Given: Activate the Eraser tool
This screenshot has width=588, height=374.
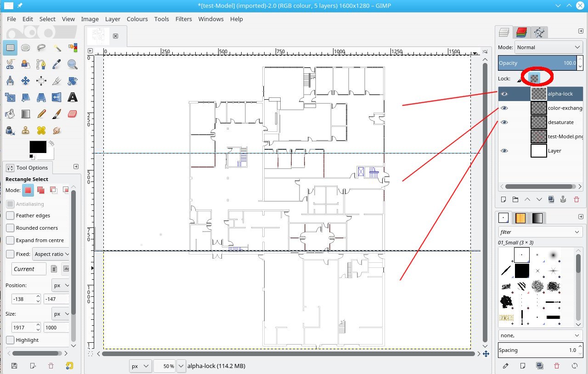Looking at the screenshot, I should click(x=73, y=114).
